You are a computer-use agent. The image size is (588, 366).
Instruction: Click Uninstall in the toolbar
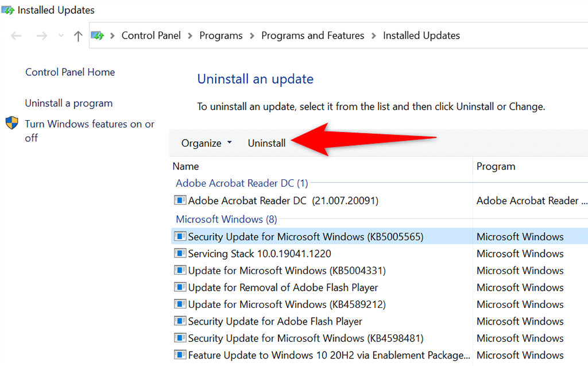[266, 143]
